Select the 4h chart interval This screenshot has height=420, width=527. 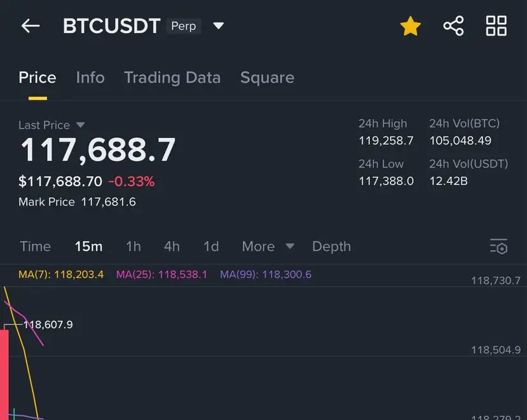point(172,247)
